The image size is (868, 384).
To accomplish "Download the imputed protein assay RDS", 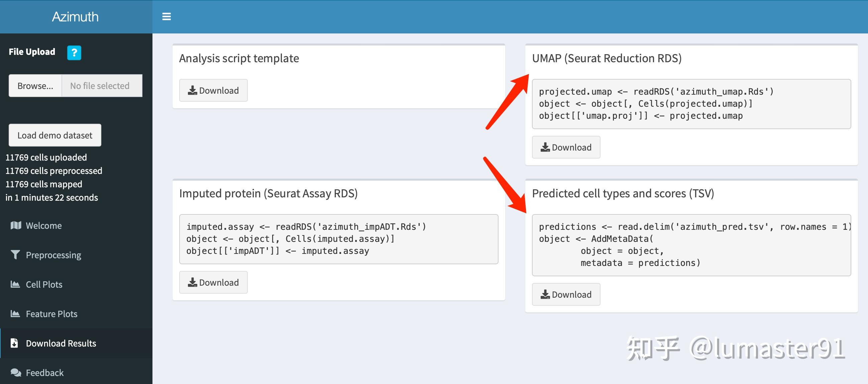I will [x=213, y=282].
